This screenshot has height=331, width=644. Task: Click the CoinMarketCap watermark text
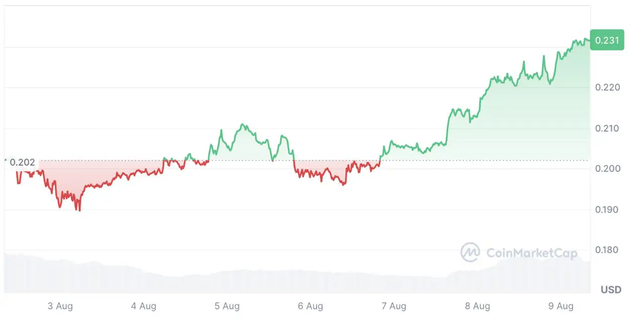(531, 253)
